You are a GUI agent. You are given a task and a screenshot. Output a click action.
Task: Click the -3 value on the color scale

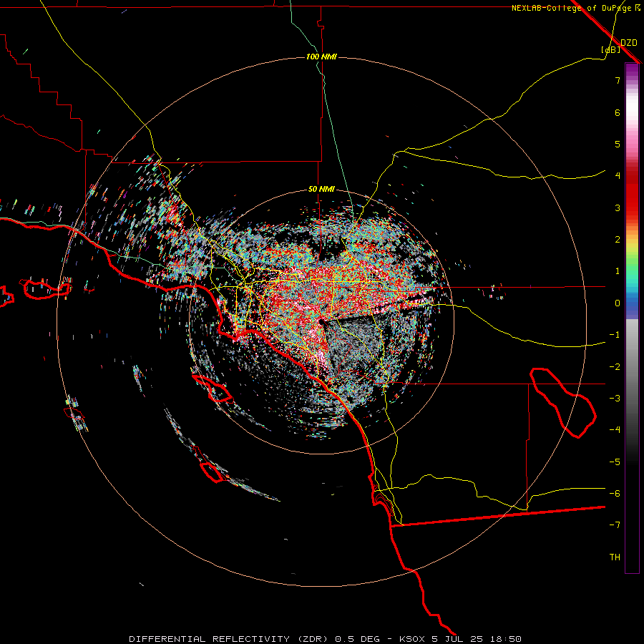[615, 399]
